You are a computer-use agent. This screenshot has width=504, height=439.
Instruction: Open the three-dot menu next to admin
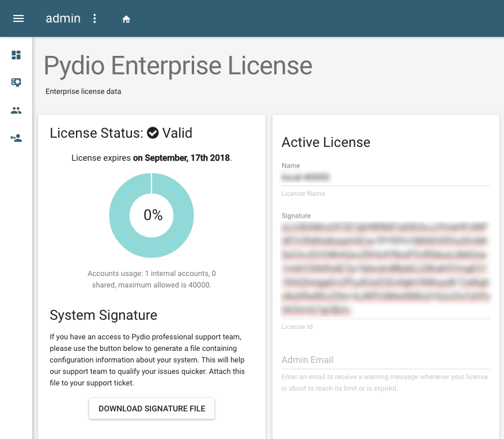pos(94,18)
